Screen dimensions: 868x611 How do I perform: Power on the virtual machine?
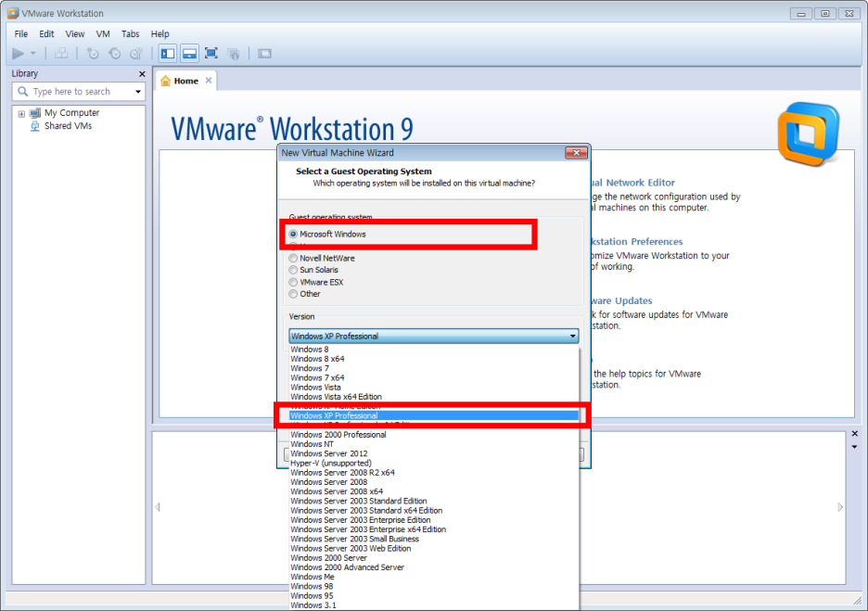click(19, 53)
